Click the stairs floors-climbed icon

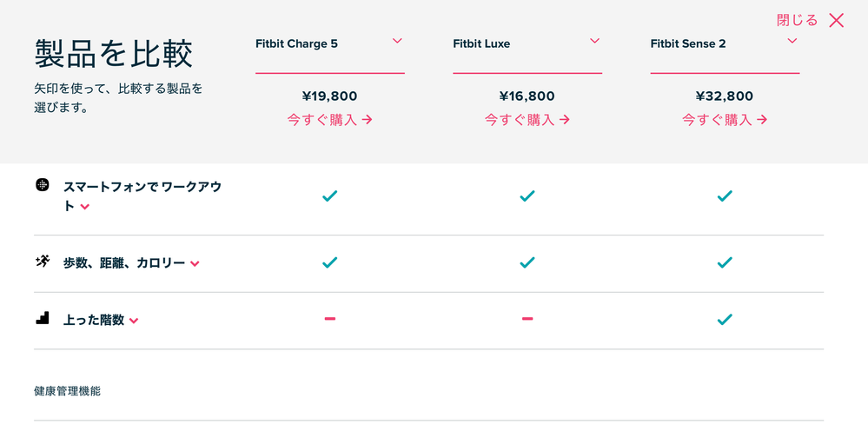pyautogui.click(x=42, y=318)
